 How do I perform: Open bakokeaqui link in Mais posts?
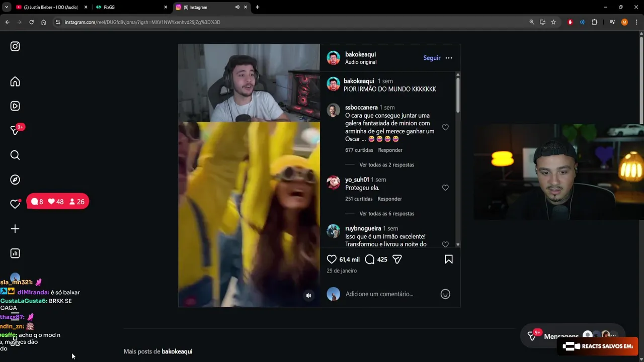click(x=177, y=351)
